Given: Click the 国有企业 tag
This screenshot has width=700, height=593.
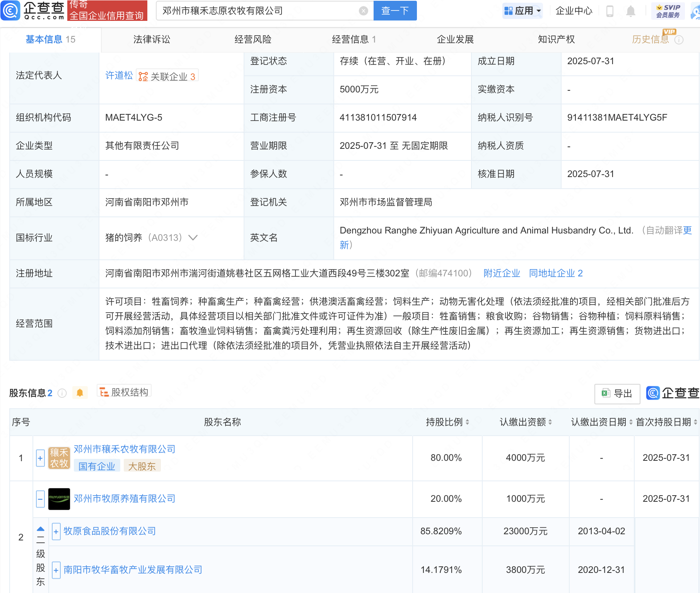Looking at the screenshot, I should click(x=97, y=466).
